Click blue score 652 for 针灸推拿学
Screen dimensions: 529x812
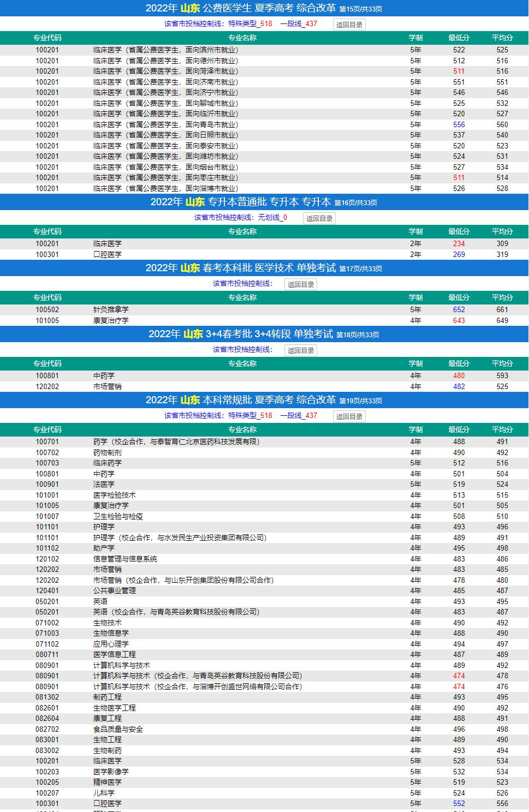pyautogui.click(x=459, y=310)
